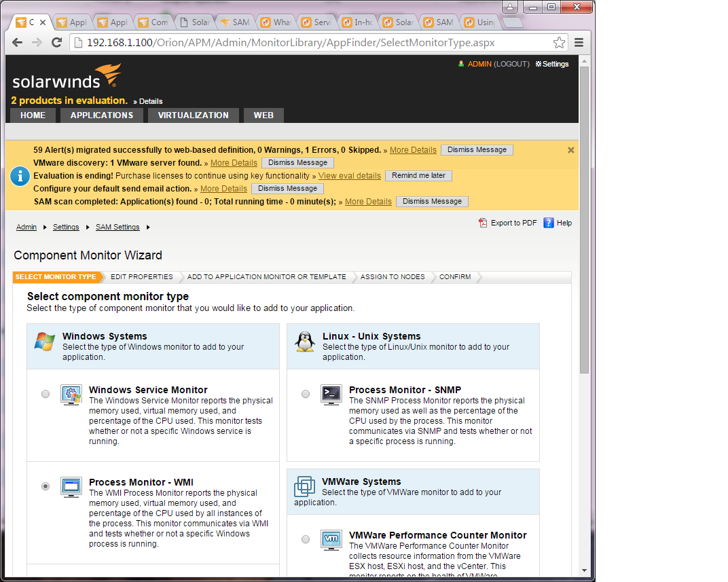The image size is (728, 582).
Task: Click the LOGOUT link
Action: 511,64
